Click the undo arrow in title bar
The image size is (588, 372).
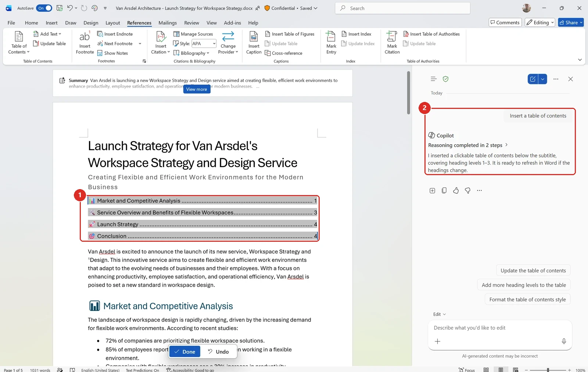click(x=70, y=8)
